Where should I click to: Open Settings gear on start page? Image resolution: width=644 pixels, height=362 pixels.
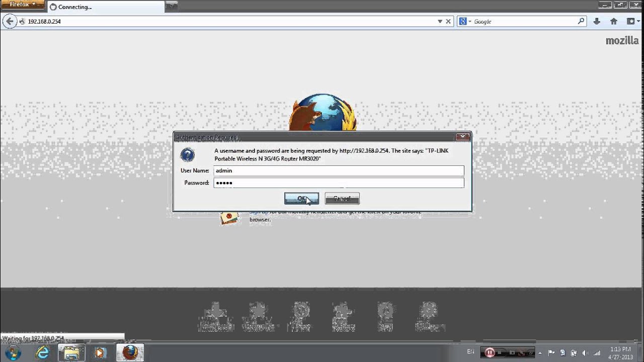pyautogui.click(x=429, y=317)
